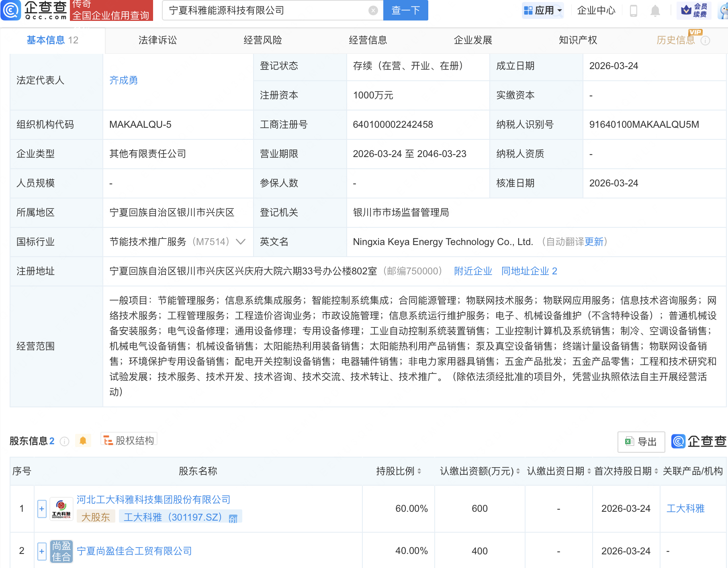Open the 附近企业 link
The image size is (728, 568).
click(x=473, y=271)
